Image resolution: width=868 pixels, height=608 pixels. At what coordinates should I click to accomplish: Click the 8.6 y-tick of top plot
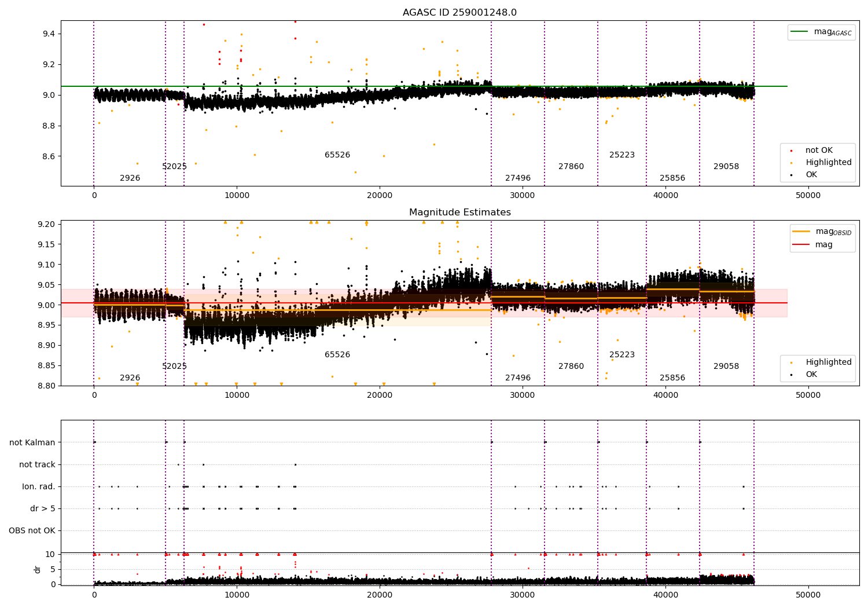click(x=49, y=156)
